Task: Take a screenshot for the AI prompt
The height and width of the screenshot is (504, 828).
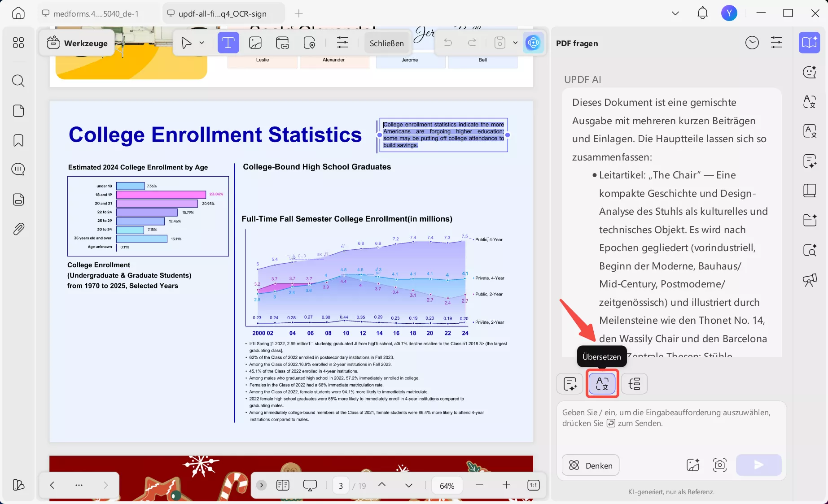Action: point(720,465)
